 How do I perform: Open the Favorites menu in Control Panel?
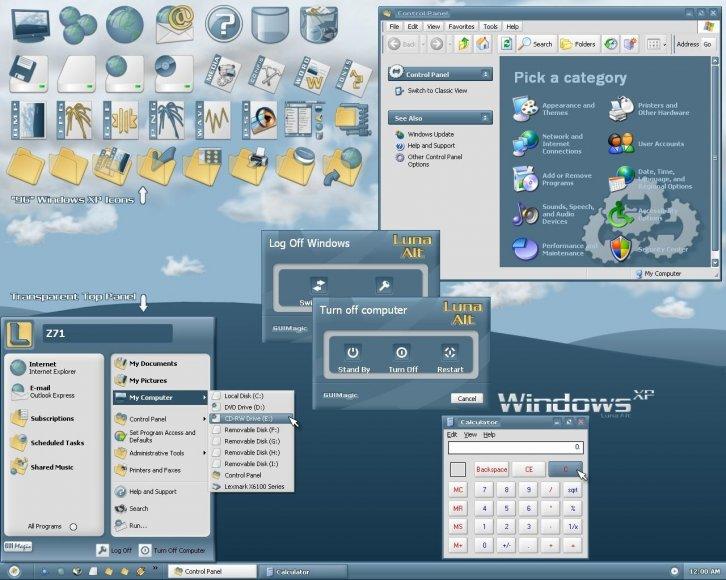(x=461, y=27)
